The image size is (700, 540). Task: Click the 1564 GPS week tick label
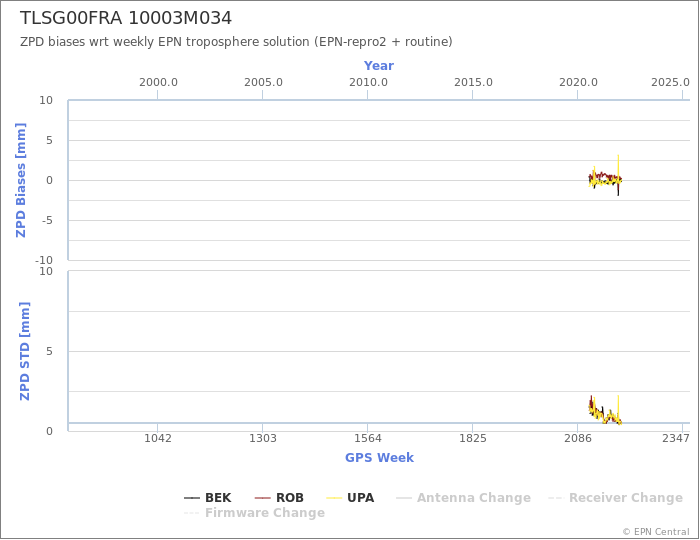point(367,438)
